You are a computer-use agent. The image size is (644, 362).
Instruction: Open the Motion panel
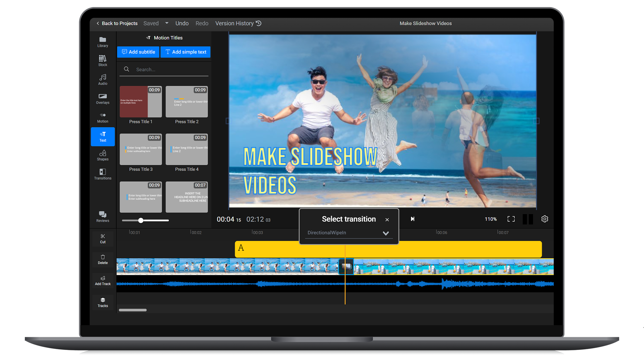pos(103,118)
